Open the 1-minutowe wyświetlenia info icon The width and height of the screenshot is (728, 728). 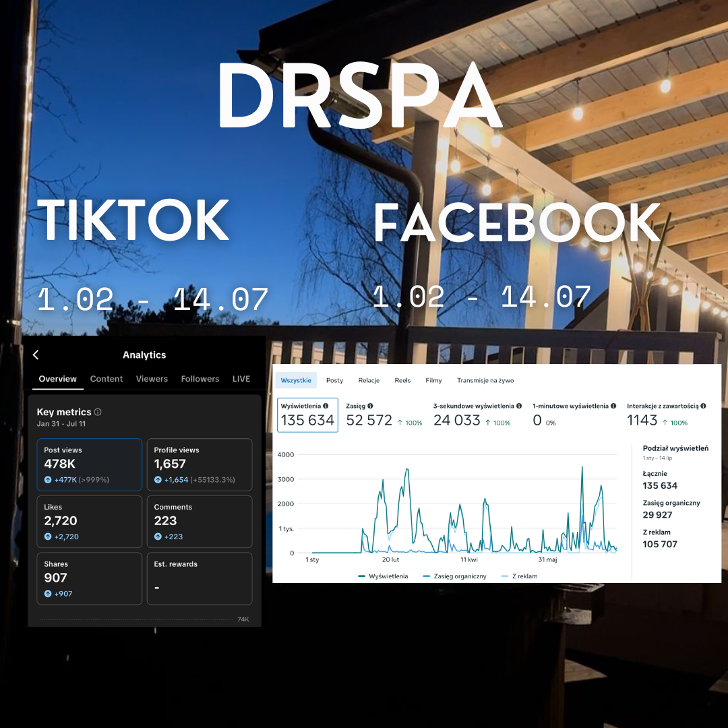click(x=613, y=406)
